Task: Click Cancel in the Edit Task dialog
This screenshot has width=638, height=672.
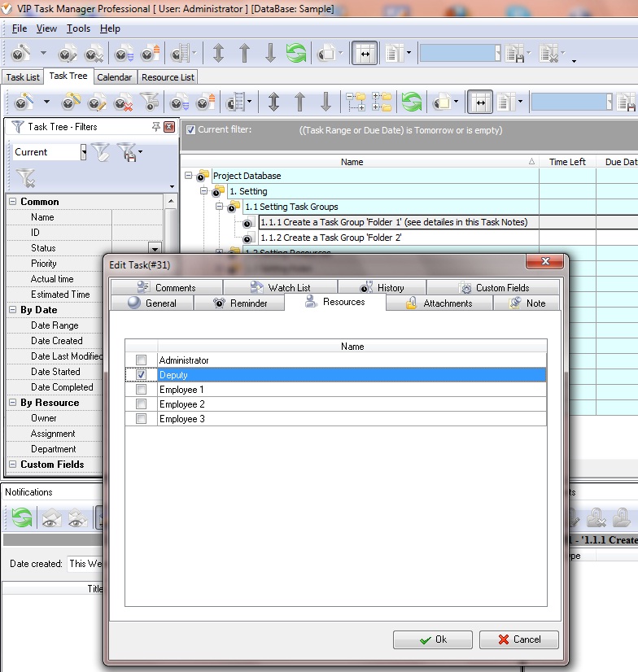Action: (x=518, y=639)
